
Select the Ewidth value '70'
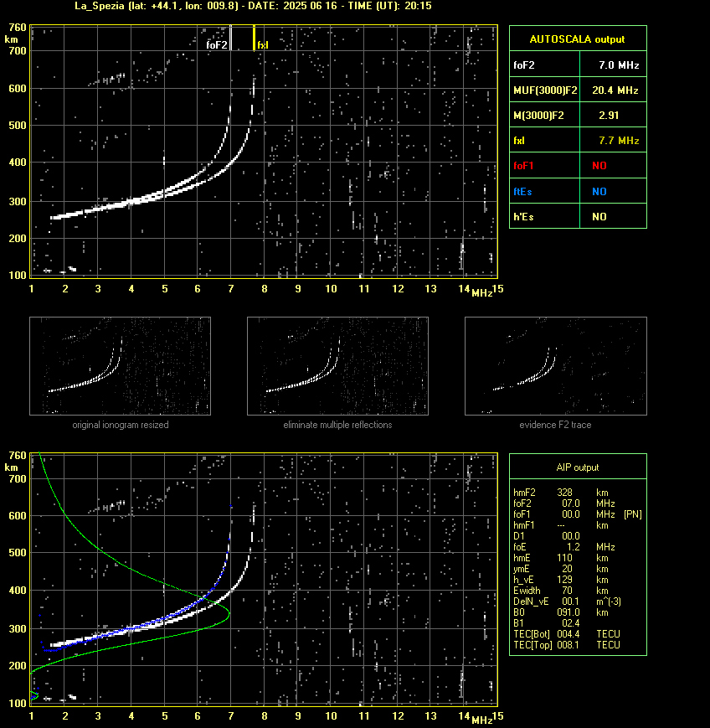(x=567, y=591)
